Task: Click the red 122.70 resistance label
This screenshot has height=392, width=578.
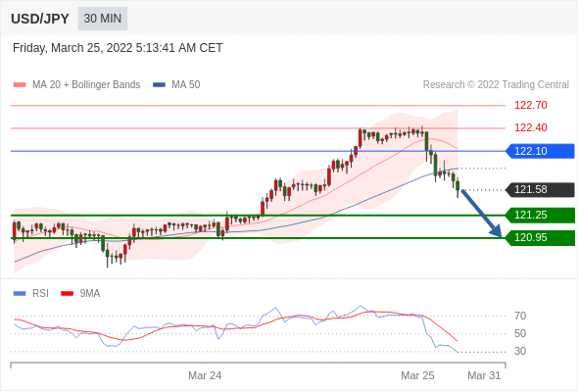Action: pos(531,106)
